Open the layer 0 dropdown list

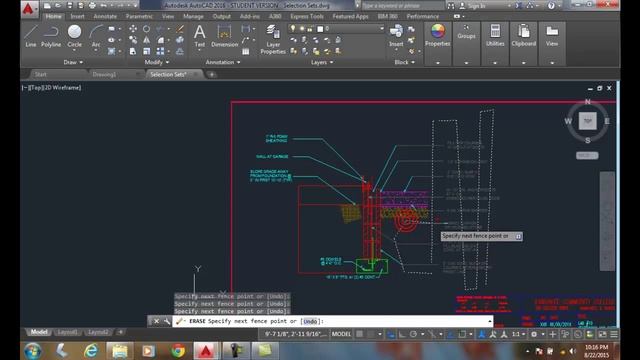[382, 29]
